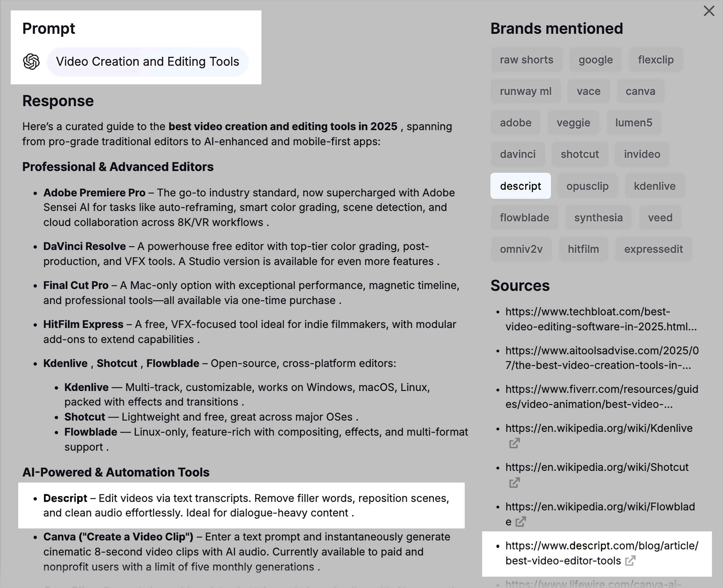Select the 'descript' brand tag

[x=520, y=186]
